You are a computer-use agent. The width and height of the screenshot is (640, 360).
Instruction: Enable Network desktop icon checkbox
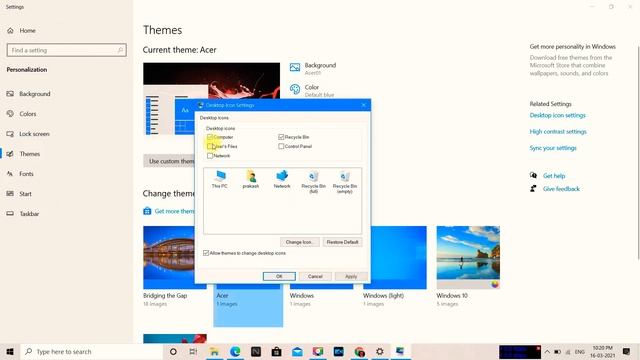210,156
